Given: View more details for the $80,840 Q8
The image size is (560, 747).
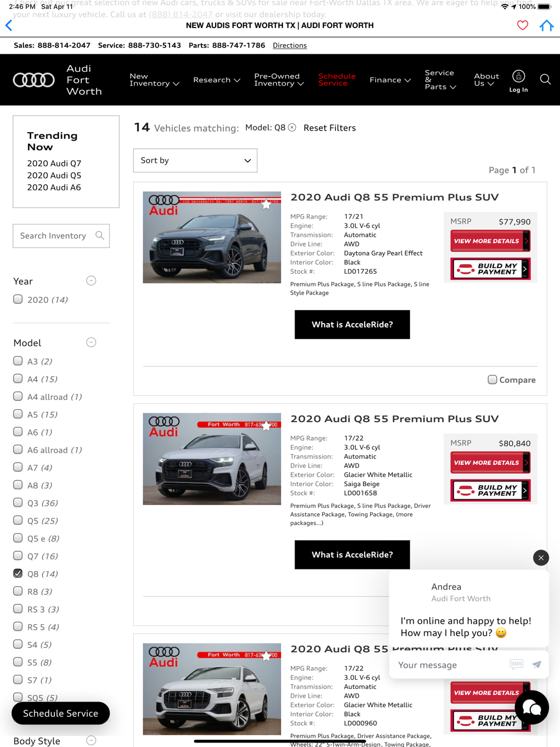Looking at the screenshot, I should pos(491,463).
